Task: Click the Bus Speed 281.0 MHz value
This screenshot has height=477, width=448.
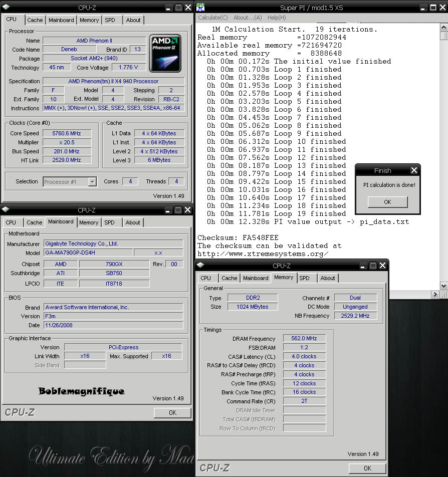Action: pos(67,151)
